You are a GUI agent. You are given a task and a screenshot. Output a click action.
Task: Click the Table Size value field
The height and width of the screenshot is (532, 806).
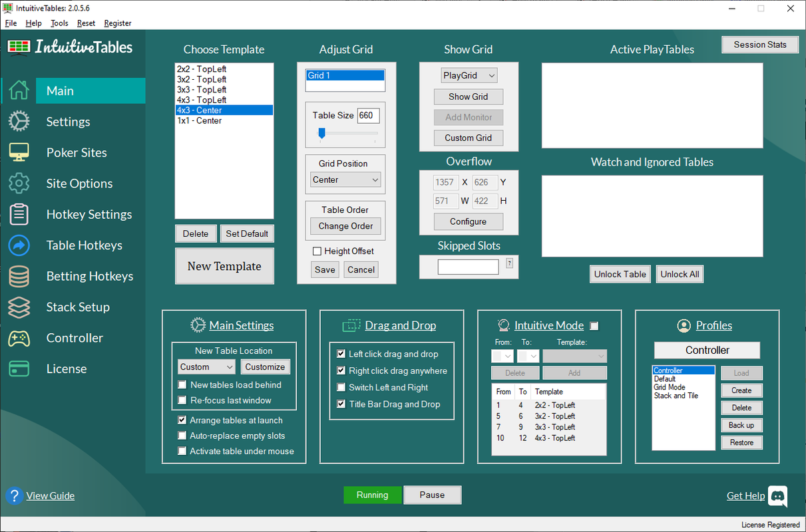coord(368,115)
